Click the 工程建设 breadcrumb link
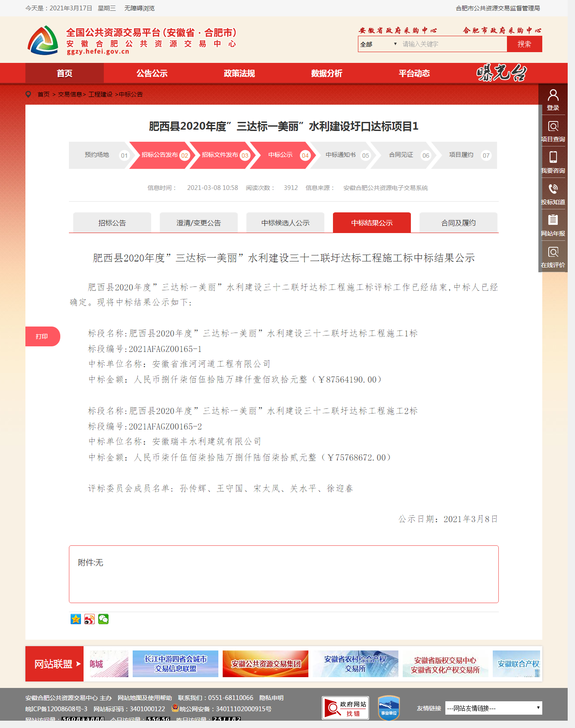 (100, 94)
